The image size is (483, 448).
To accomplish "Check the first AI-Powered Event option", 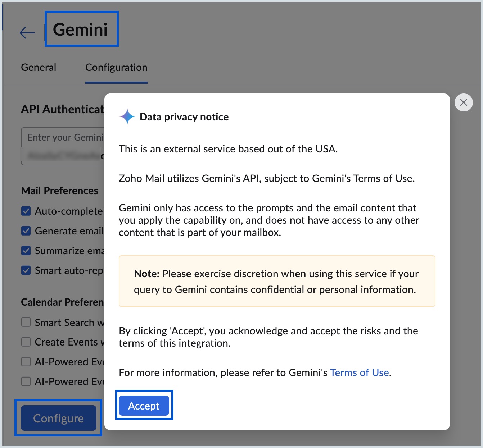I will coord(26,362).
